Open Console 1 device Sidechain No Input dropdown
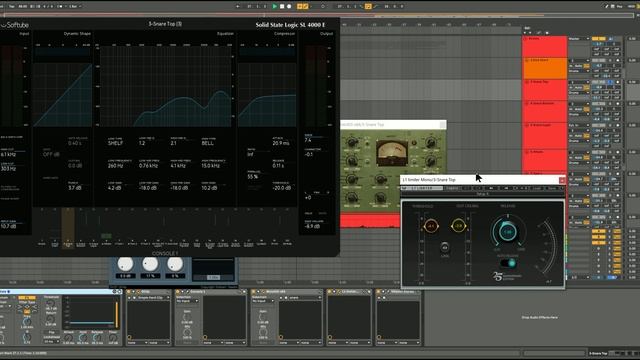This screenshot has width=640, height=360. (188, 301)
